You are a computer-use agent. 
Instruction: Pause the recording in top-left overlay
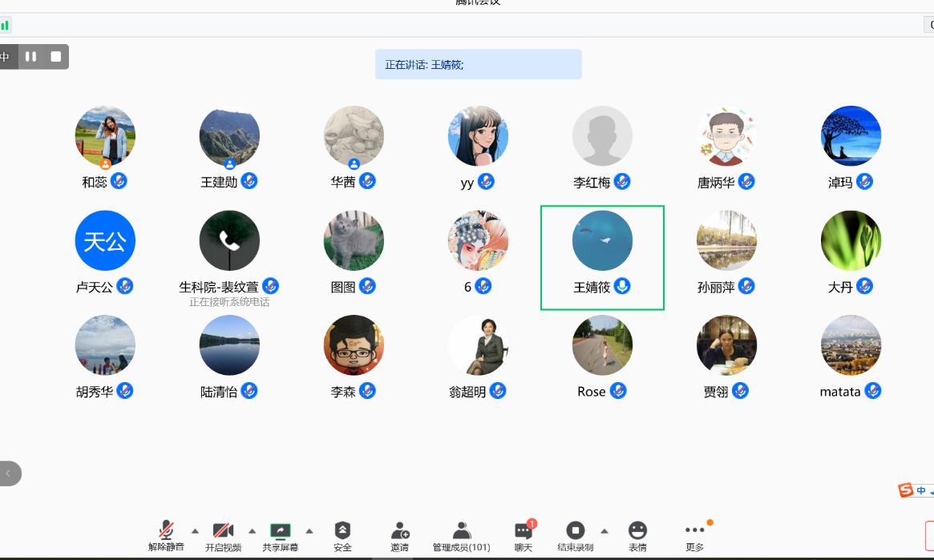click(31, 57)
